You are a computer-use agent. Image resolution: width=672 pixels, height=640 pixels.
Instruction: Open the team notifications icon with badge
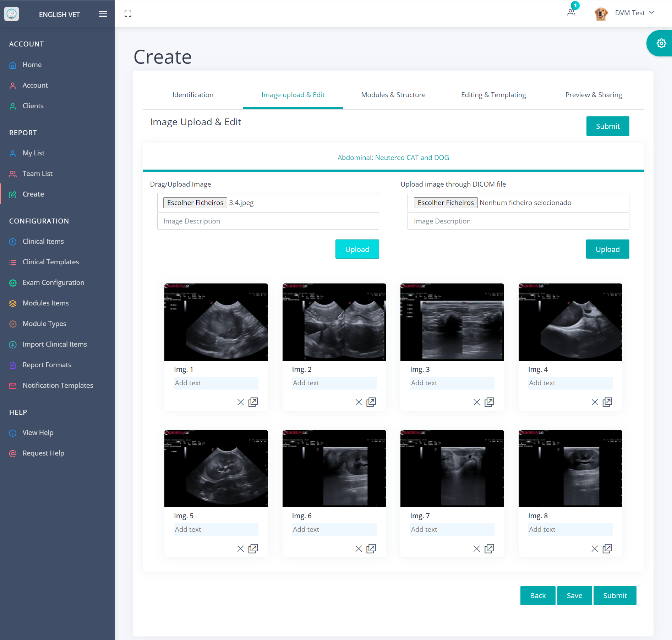(x=571, y=12)
